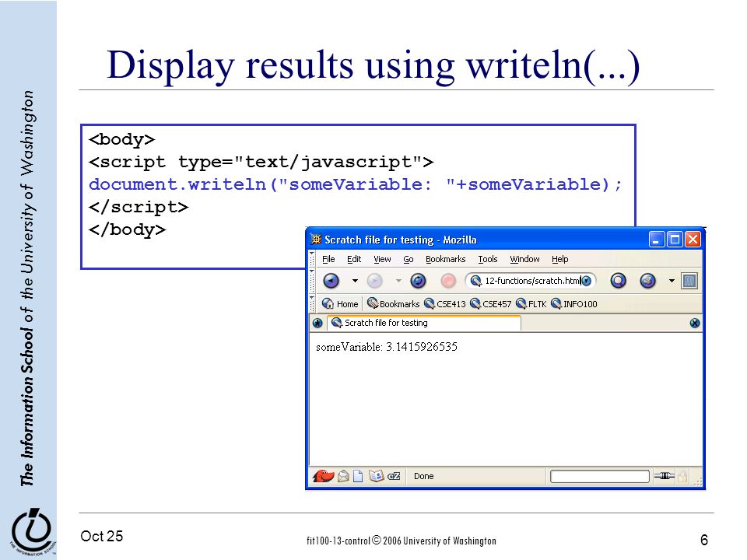Open the Print options dropdown arrow

(672, 281)
